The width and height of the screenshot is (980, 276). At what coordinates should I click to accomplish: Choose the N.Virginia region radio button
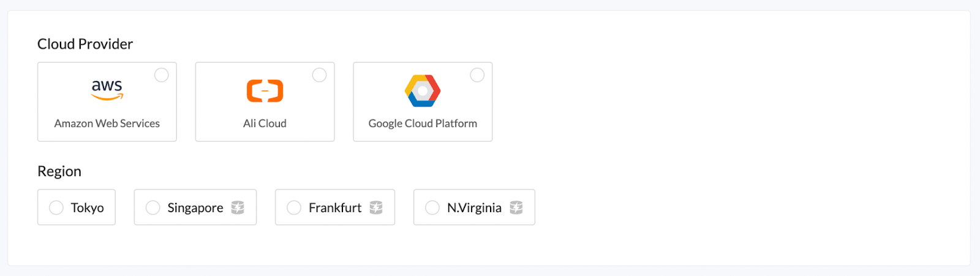pyautogui.click(x=432, y=208)
